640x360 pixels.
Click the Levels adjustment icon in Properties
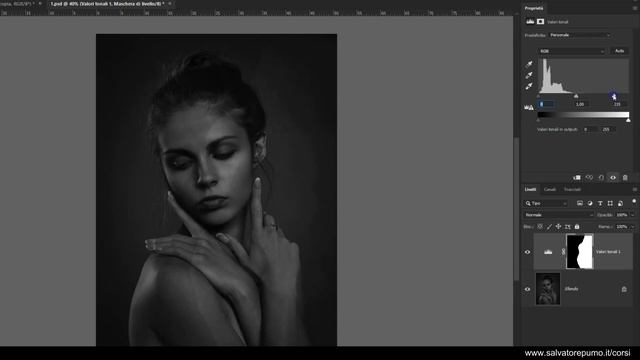tap(530, 22)
